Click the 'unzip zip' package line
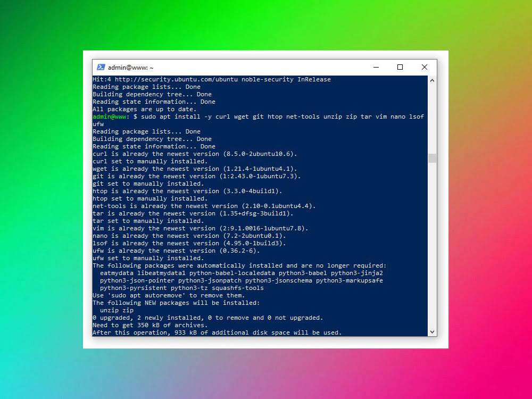This screenshot has width=532, height=399. (117, 311)
